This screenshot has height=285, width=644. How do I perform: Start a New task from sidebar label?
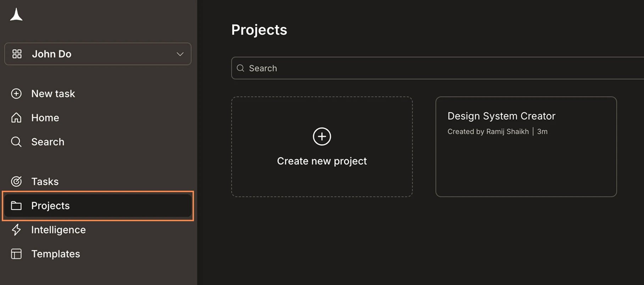pyautogui.click(x=53, y=94)
